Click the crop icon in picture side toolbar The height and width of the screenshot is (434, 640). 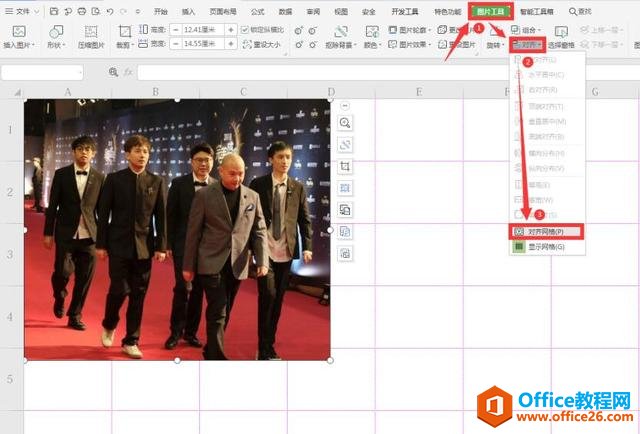(x=345, y=166)
